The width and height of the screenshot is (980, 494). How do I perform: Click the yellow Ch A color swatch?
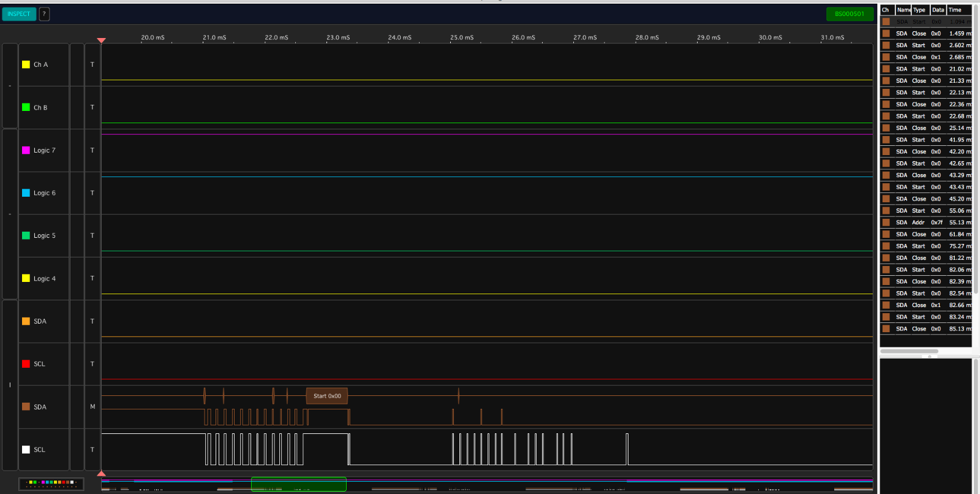[x=26, y=64]
